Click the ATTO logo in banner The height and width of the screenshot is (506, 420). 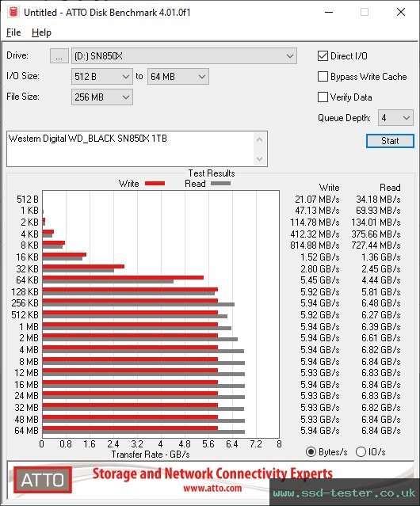click(43, 480)
